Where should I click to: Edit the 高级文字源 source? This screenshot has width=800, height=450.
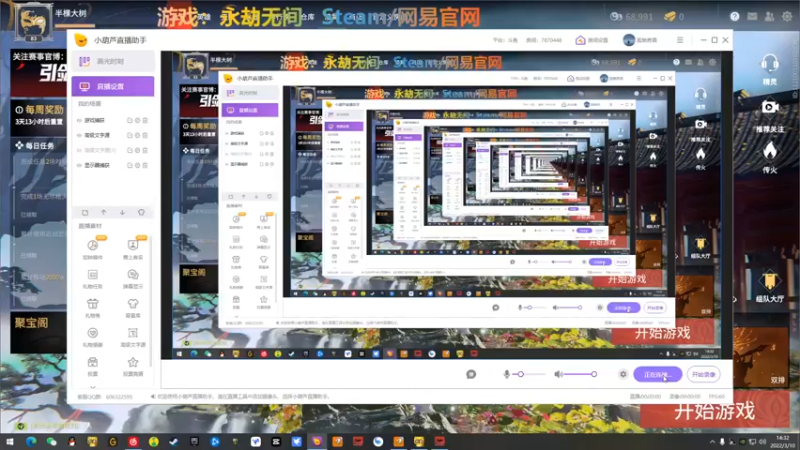(x=130, y=135)
